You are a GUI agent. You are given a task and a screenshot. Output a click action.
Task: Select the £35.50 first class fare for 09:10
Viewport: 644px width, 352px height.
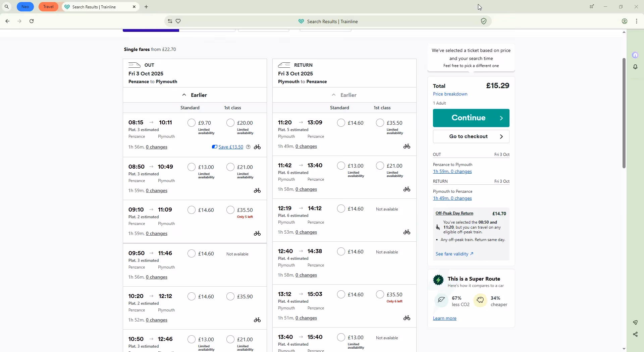tap(230, 210)
